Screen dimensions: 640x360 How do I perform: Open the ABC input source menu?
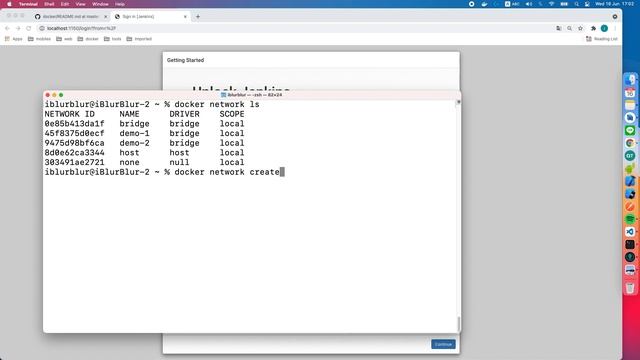[x=512, y=4]
